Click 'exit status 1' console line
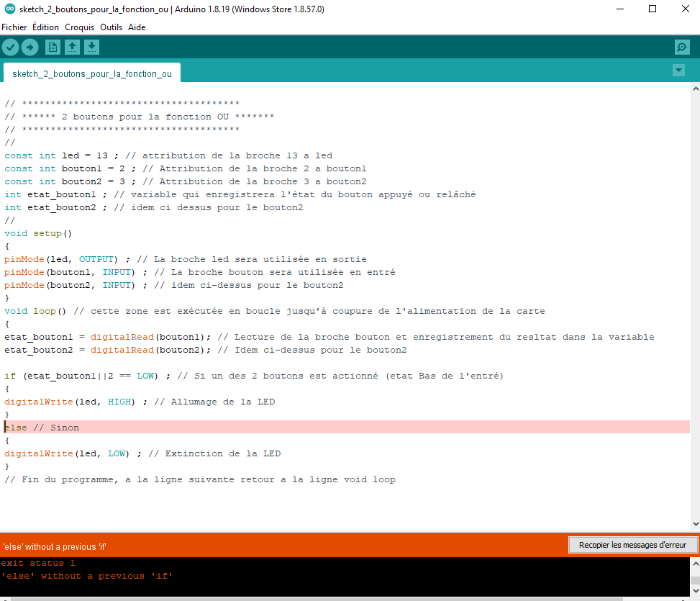 (x=38, y=563)
